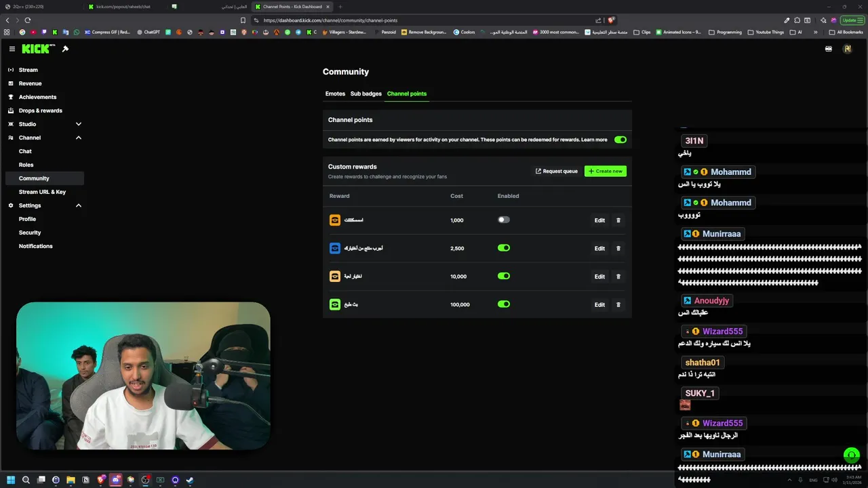Open the Request queue

557,171
